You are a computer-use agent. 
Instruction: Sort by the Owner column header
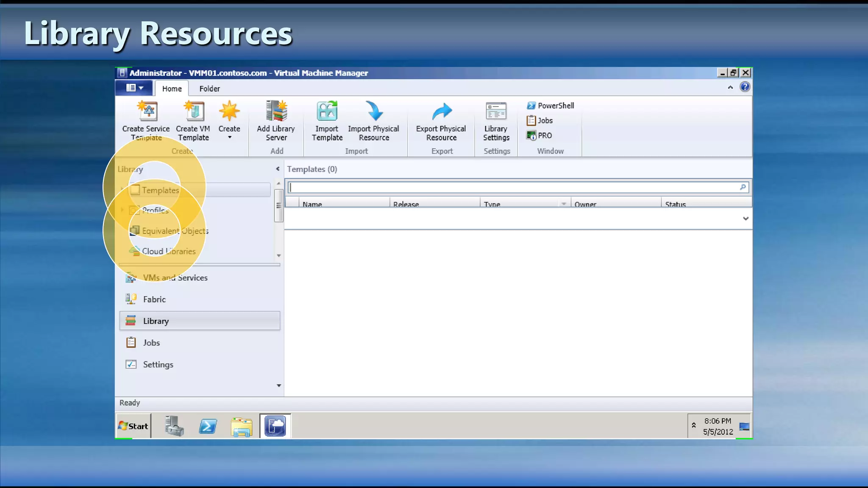pos(616,203)
